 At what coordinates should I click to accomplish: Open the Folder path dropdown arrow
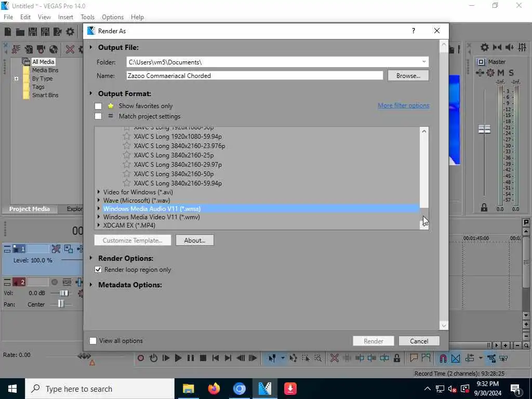tap(424, 62)
